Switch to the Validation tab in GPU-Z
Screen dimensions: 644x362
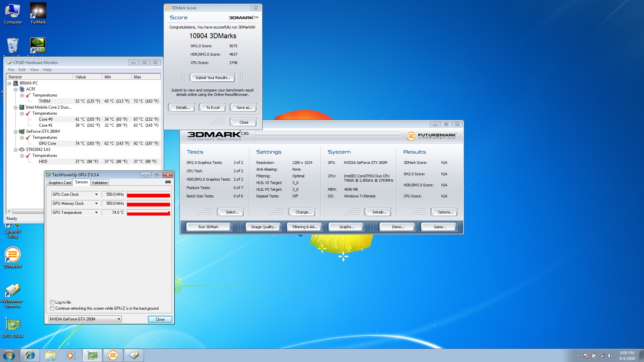pos(100,183)
